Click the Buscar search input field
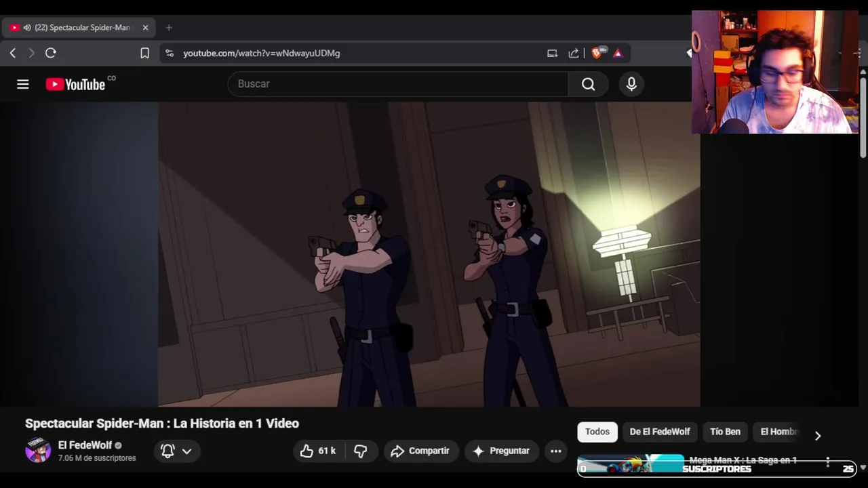 pos(398,84)
